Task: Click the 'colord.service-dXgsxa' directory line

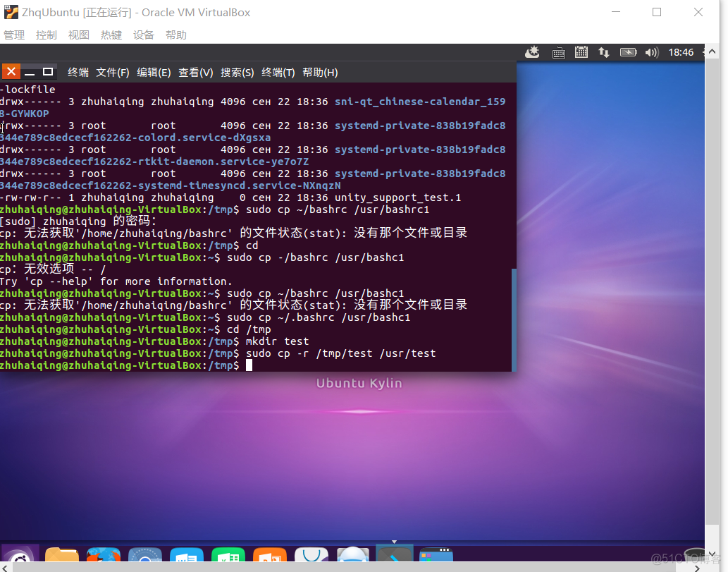Action: point(135,138)
